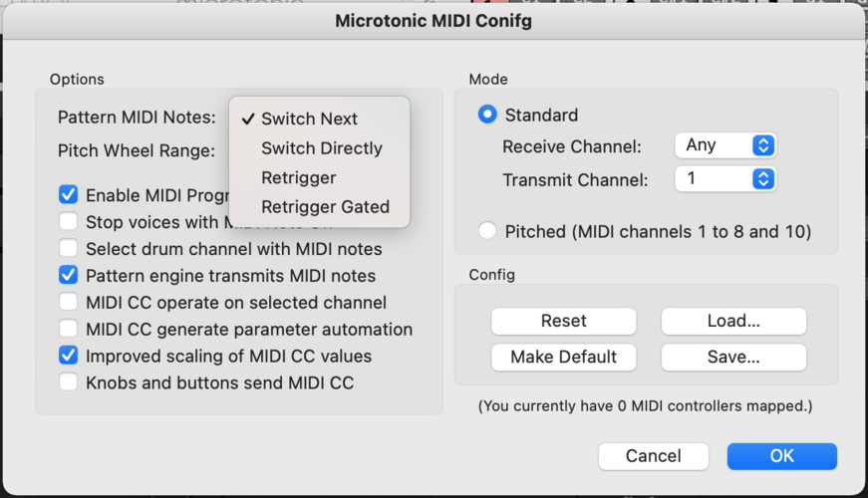Click the Reset config button
Viewport: 868px width, 498px height.
point(563,321)
